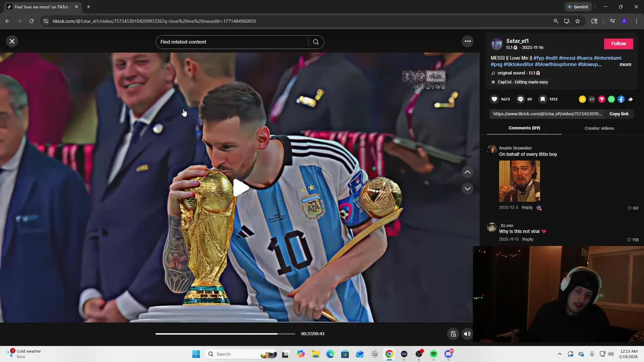Screen dimensions: 644x362
Task: Go to previous video with up arrow
Action: pos(467,172)
